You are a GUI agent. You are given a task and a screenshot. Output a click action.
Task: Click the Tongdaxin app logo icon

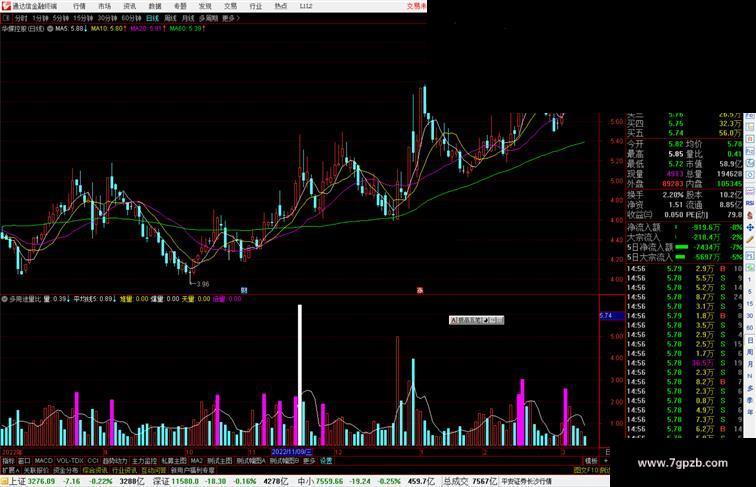[5, 6]
